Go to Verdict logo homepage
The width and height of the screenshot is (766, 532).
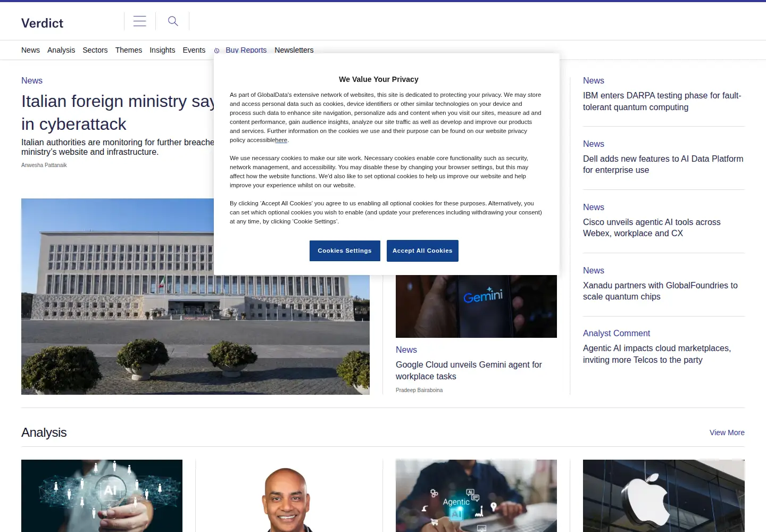(x=42, y=23)
